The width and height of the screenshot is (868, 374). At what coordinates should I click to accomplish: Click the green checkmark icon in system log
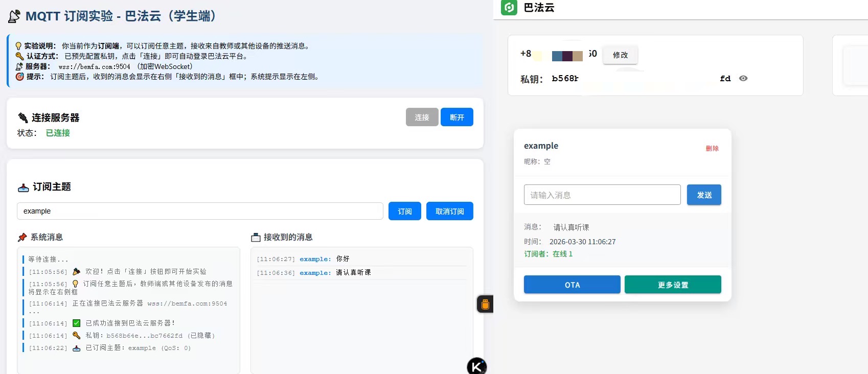pos(77,323)
